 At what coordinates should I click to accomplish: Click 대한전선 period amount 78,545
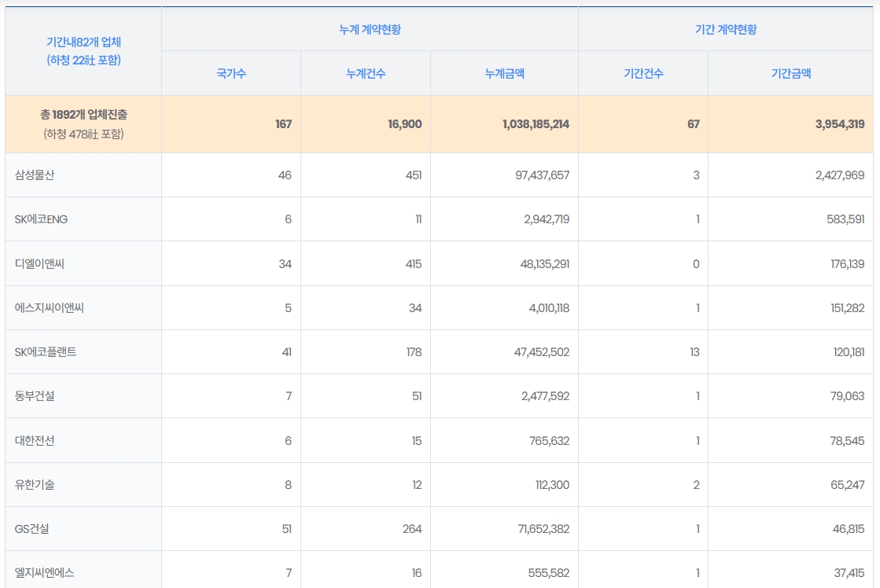point(848,441)
